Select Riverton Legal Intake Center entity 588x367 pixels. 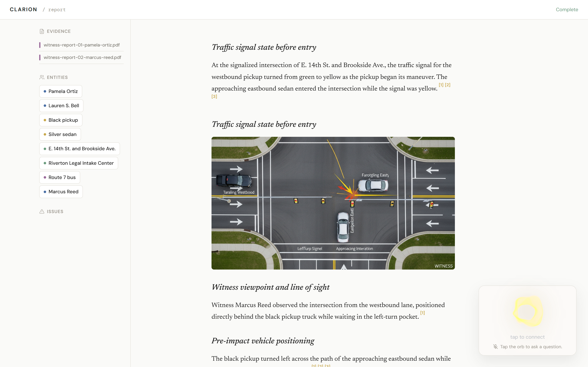click(78, 163)
